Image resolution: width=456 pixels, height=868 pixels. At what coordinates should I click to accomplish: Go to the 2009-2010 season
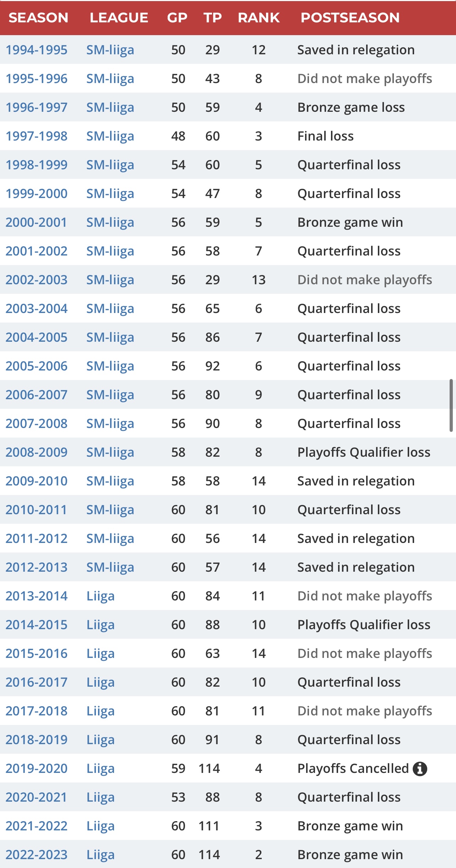[x=36, y=481]
